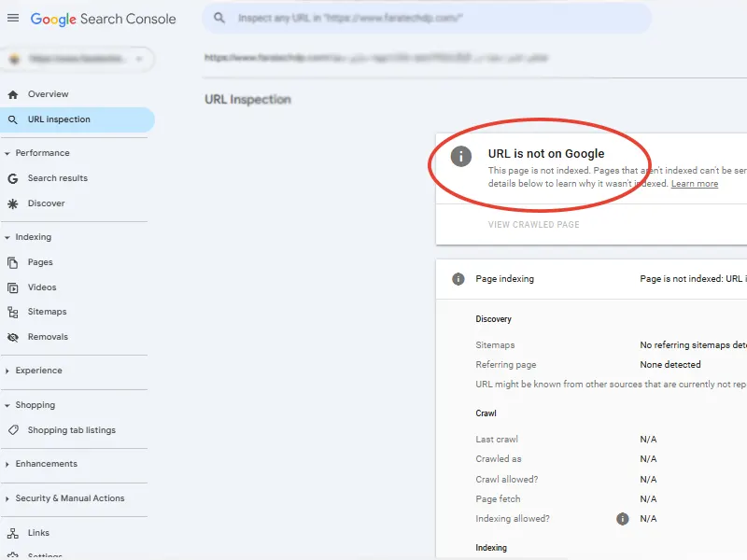Collapse the Indexing section
This screenshot has height=560, width=747.
coord(7,237)
